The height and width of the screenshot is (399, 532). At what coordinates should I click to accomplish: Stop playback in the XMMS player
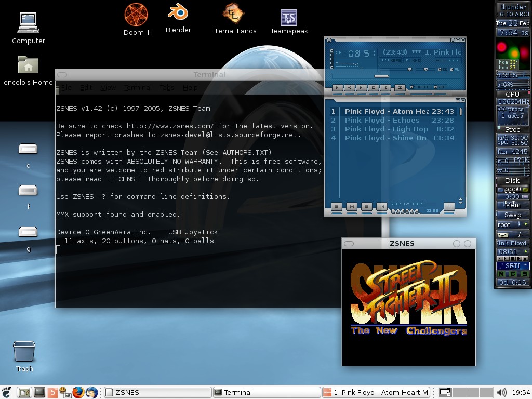tap(373, 87)
